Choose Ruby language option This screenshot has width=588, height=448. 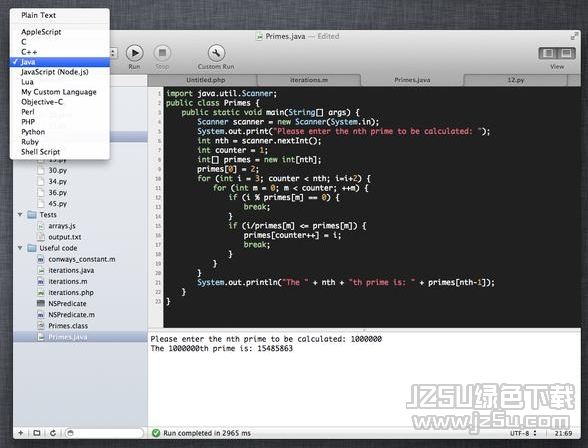30,142
